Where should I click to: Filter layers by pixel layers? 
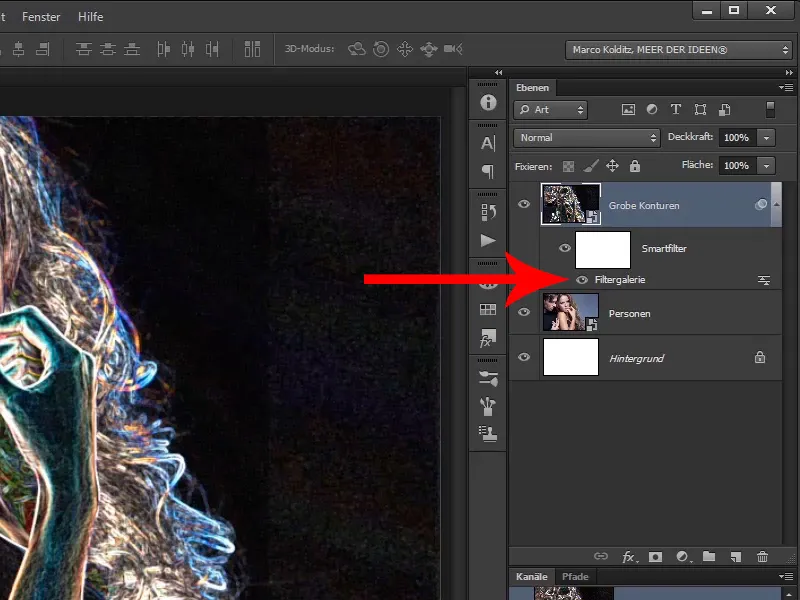tap(628, 110)
